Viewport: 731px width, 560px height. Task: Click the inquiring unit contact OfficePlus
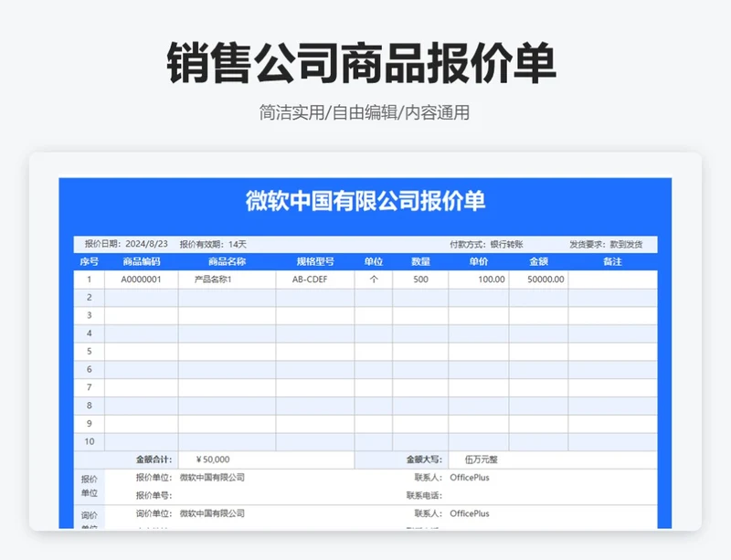click(x=470, y=513)
